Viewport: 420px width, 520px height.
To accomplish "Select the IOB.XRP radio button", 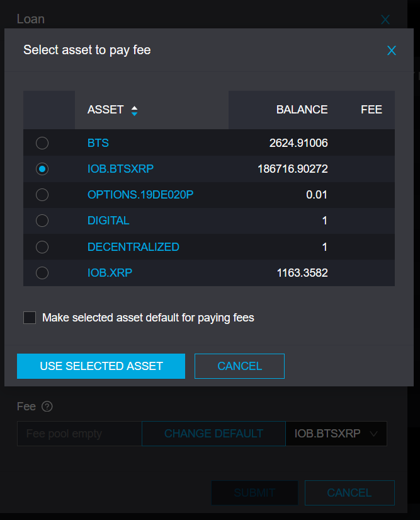I will 42,273.
